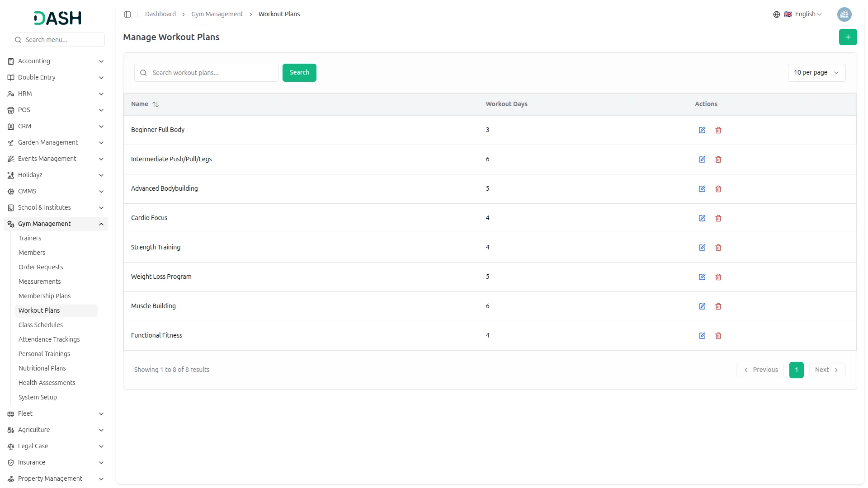Open the user avatar menu
The height and width of the screenshot is (488, 868).
(x=844, y=14)
